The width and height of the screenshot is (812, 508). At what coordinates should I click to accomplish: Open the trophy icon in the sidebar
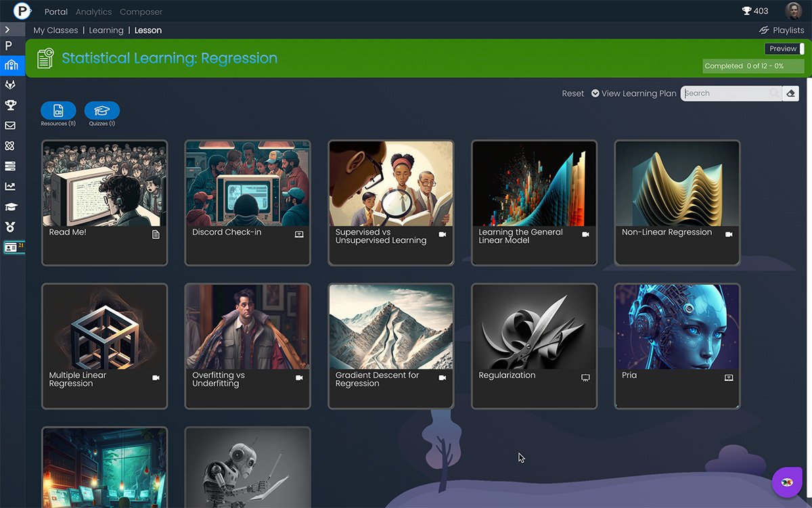pos(10,105)
